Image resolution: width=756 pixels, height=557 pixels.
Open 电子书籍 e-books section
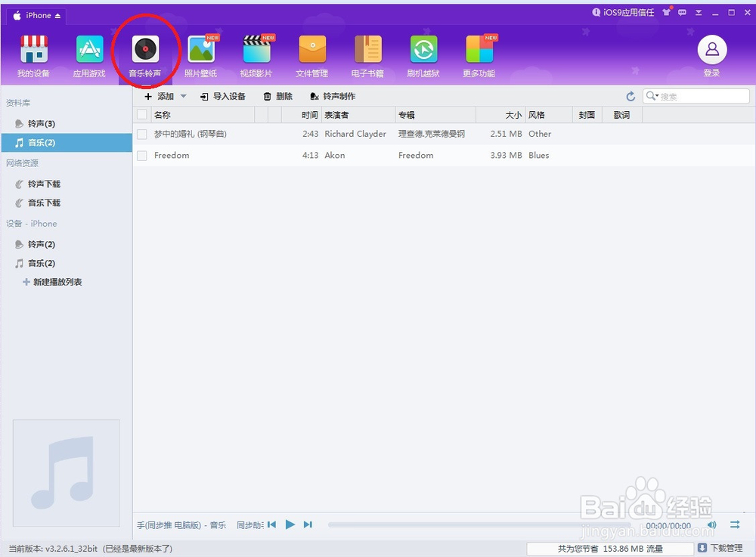(368, 55)
